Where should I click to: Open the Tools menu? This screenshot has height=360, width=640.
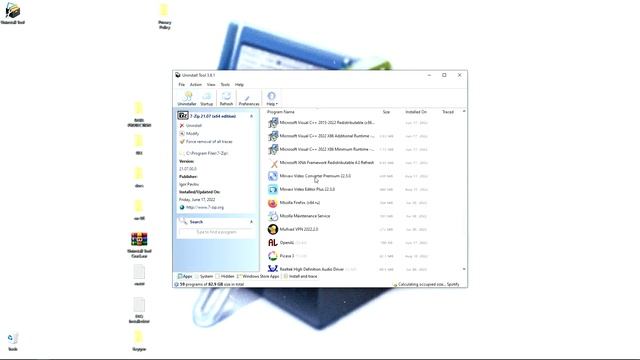click(x=225, y=84)
